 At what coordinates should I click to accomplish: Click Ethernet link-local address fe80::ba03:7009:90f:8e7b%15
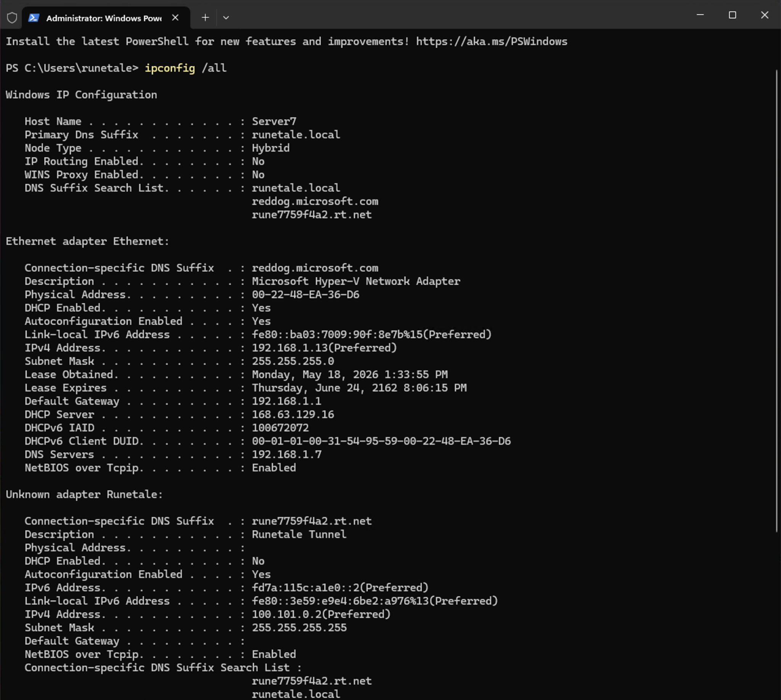point(337,335)
